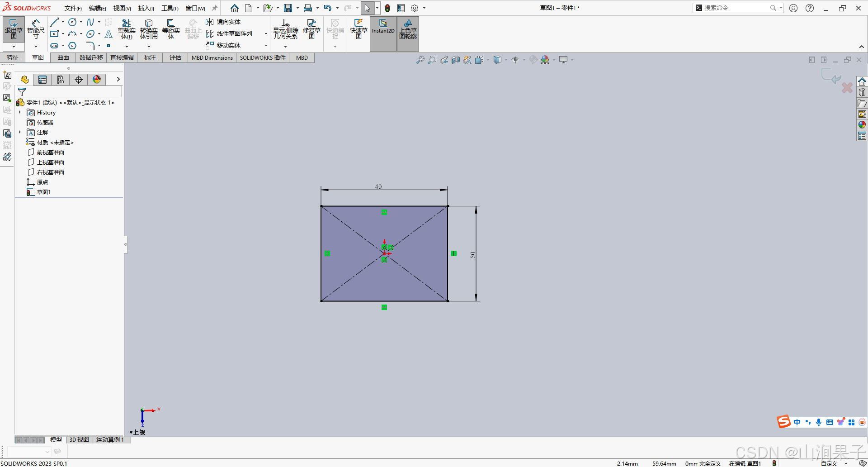Open the Rectangle tool flyout arrow

(x=62, y=33)
